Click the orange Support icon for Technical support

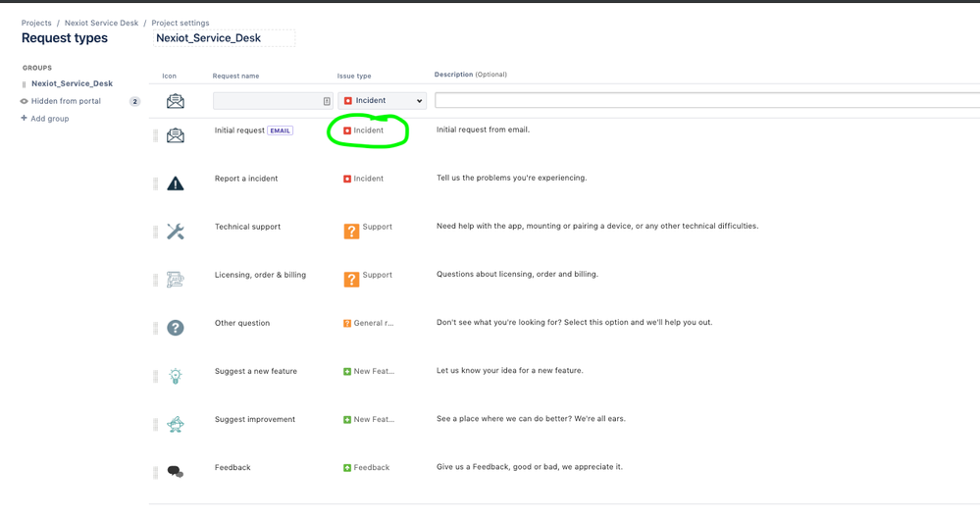351,231
